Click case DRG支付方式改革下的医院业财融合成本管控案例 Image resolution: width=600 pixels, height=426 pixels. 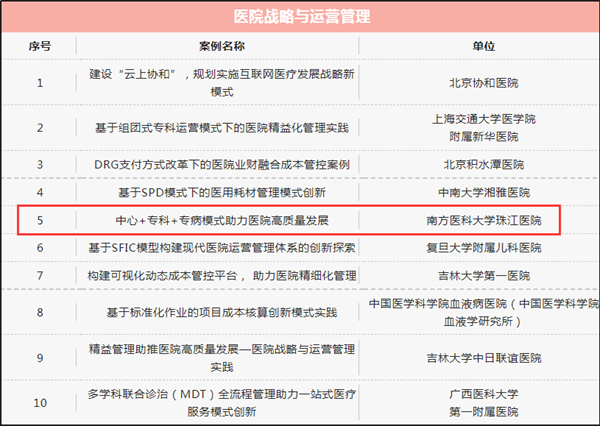coord(222,165)
